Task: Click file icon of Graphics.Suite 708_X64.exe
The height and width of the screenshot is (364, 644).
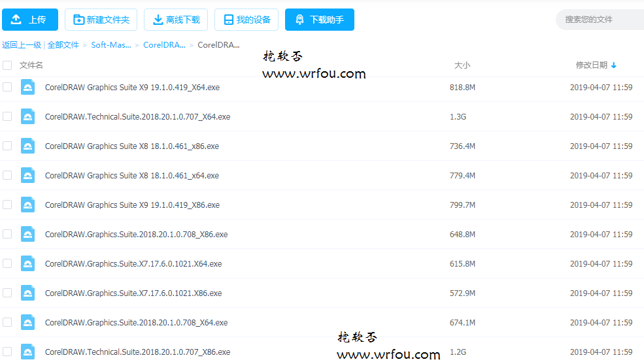Action: click(27, 322)
